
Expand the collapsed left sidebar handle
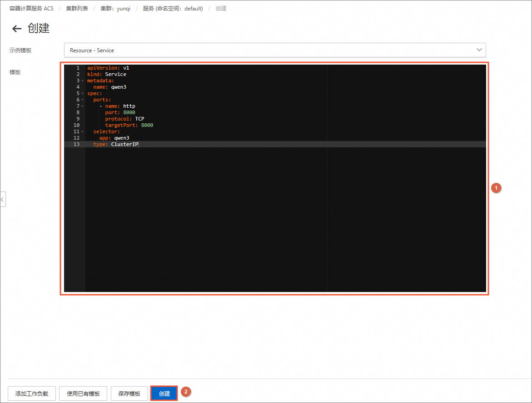click(x=3, y=200)
